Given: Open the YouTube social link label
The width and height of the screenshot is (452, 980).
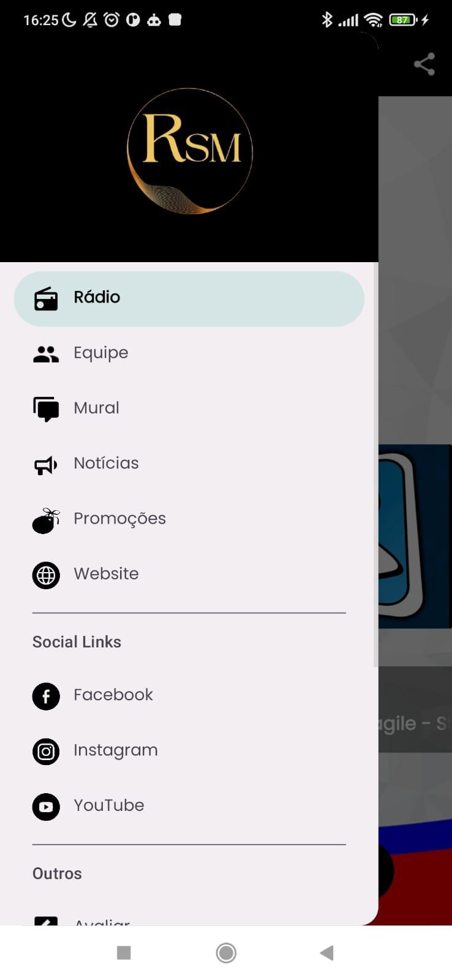Looking at the screenshot, I should coord(109,805).
